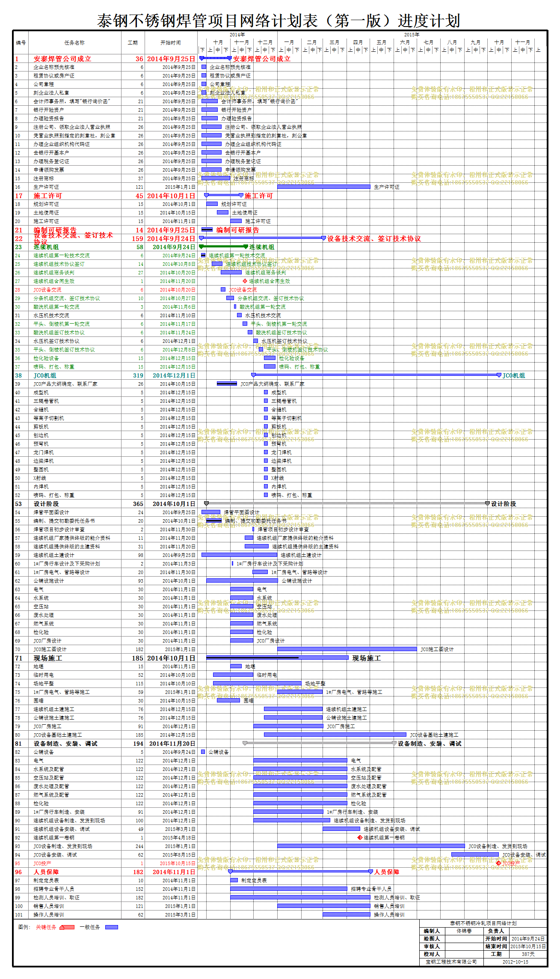This screenshot has width=560, height=979.
Task: Select task name X射线 in the table
Action: point(40,478)
